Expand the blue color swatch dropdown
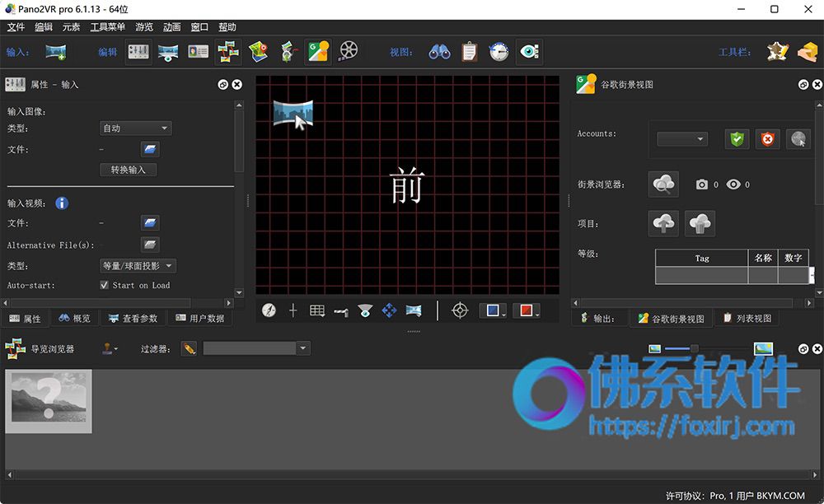The height and width of the screenshot is (504, 824). [x=493, y=310]
